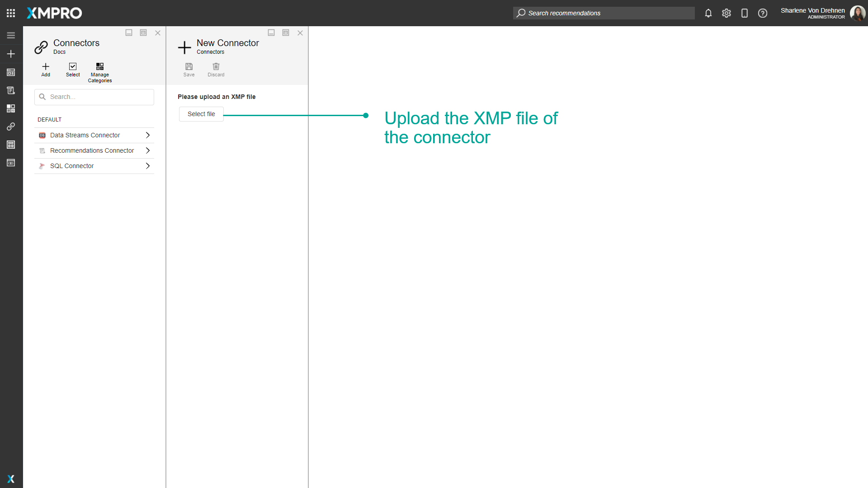Open the settings gear icon

(726, 13)
